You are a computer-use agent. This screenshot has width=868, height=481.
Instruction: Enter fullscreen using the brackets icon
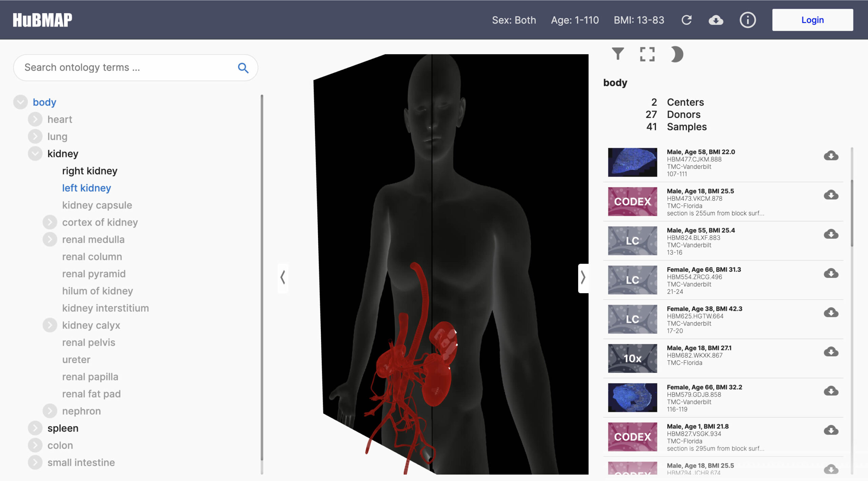click(647, 54)
